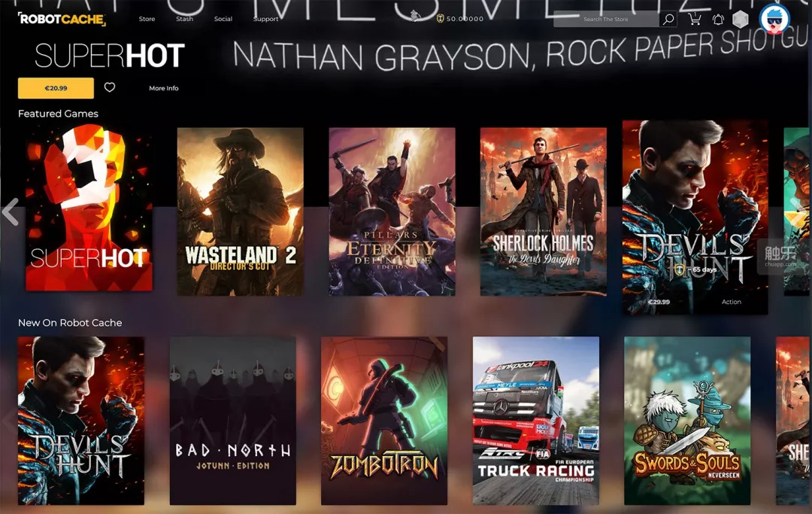812x514 pixels.
Task: Click the 65 days label on Devil's Hunt
Action: [x=701, y=269]
